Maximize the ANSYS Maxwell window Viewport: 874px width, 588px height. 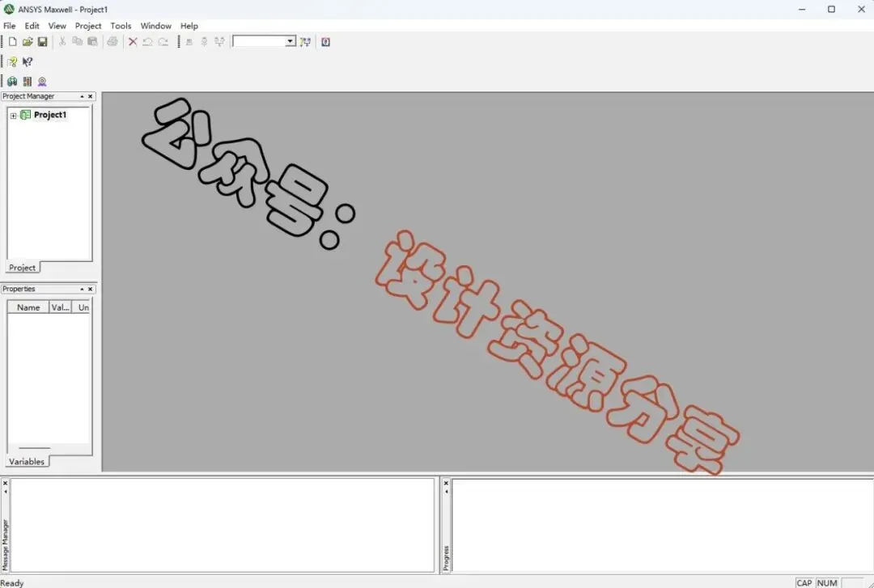point(831,10)
